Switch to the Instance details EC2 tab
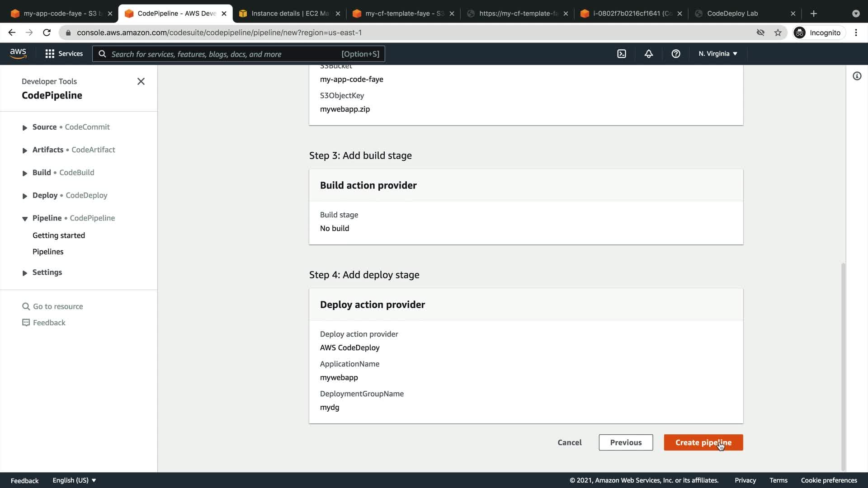 (x=289, y=14)
